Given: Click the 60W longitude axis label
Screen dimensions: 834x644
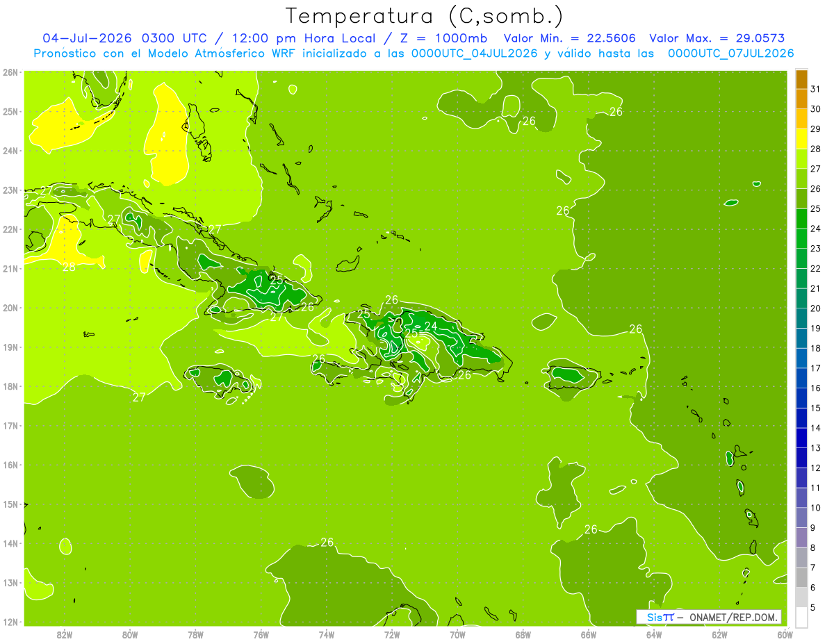Looking at the screenshot, I should tap(785, 634).
